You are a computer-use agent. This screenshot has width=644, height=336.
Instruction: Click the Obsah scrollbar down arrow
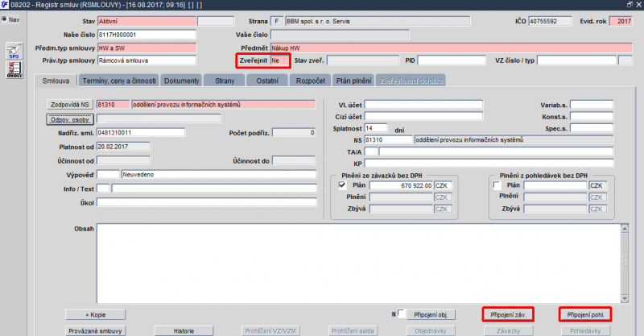[625, 299]
